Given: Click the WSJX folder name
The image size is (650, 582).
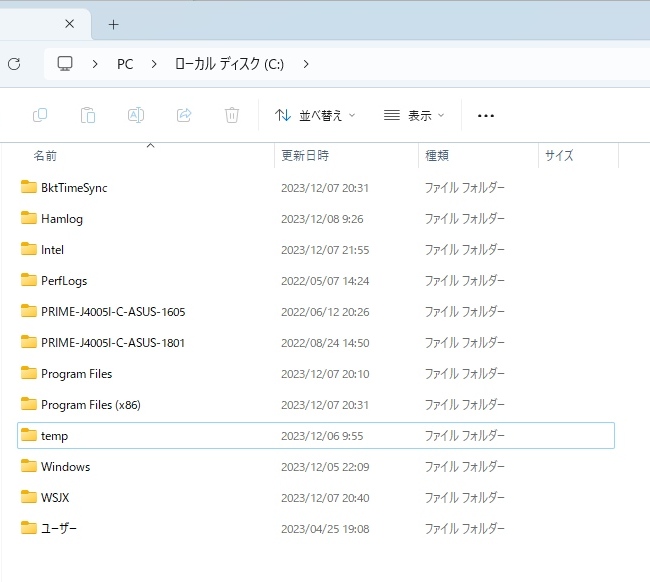Looking at the screenshot, I should point(55,498).
